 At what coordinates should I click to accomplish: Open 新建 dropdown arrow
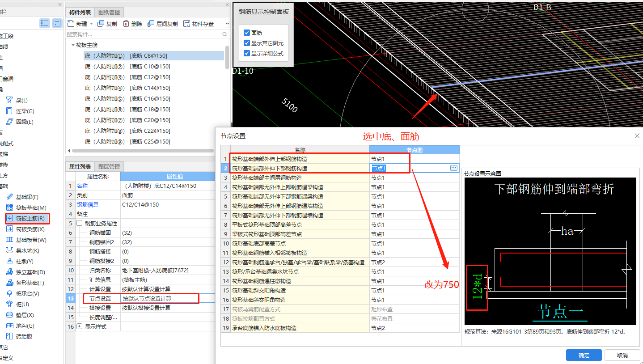91,24
